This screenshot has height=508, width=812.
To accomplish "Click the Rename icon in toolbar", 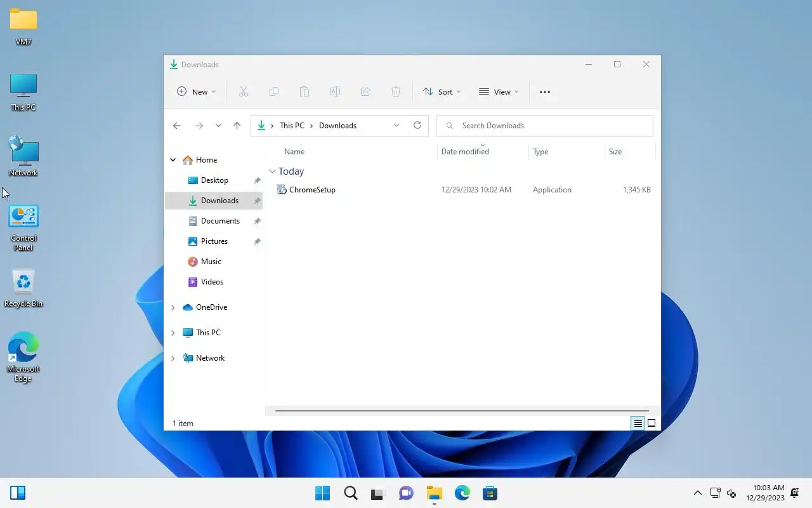I will click(335, 91).
